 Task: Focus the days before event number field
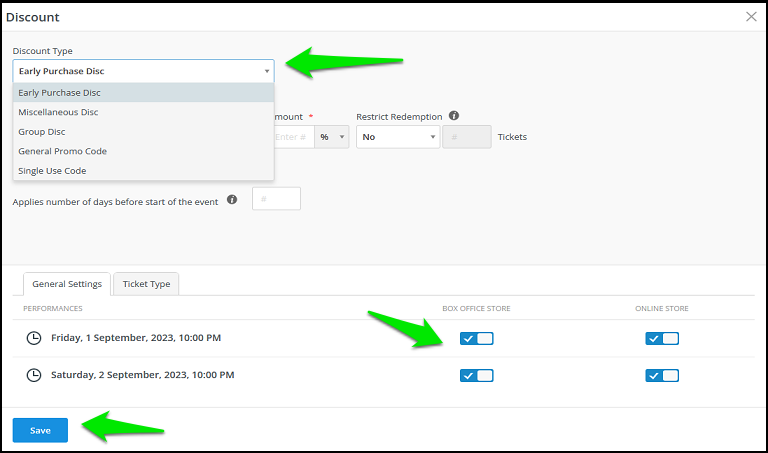(x=276, y=199)
